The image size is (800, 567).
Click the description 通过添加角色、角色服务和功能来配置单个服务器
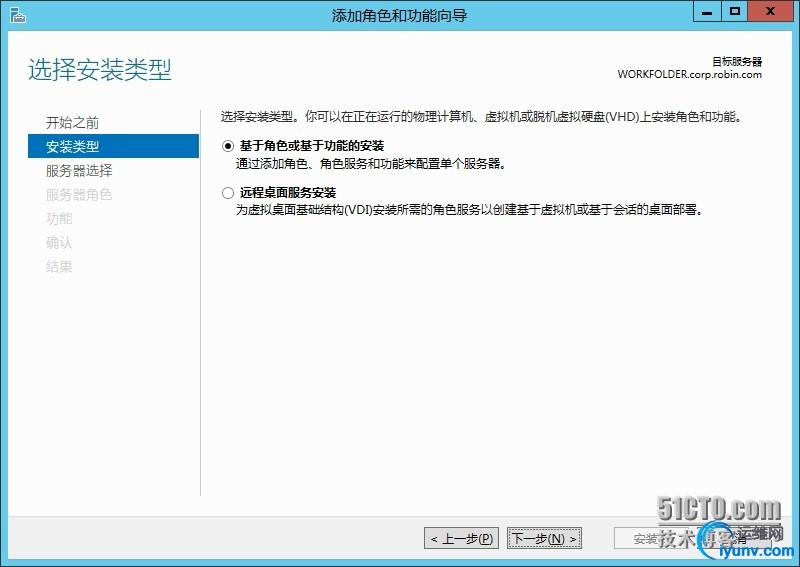point(370,164)
